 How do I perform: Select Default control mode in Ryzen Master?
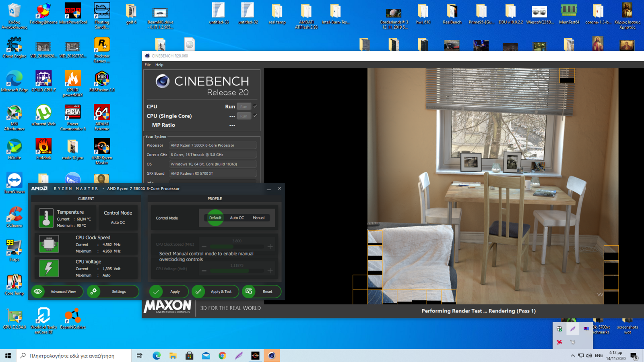(215, 218)
